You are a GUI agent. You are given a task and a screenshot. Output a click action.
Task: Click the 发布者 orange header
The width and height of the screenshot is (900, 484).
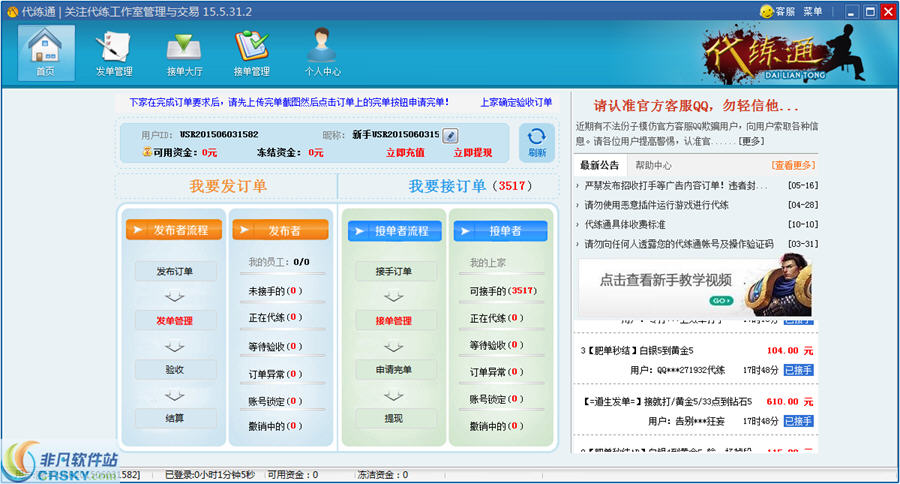281,230
